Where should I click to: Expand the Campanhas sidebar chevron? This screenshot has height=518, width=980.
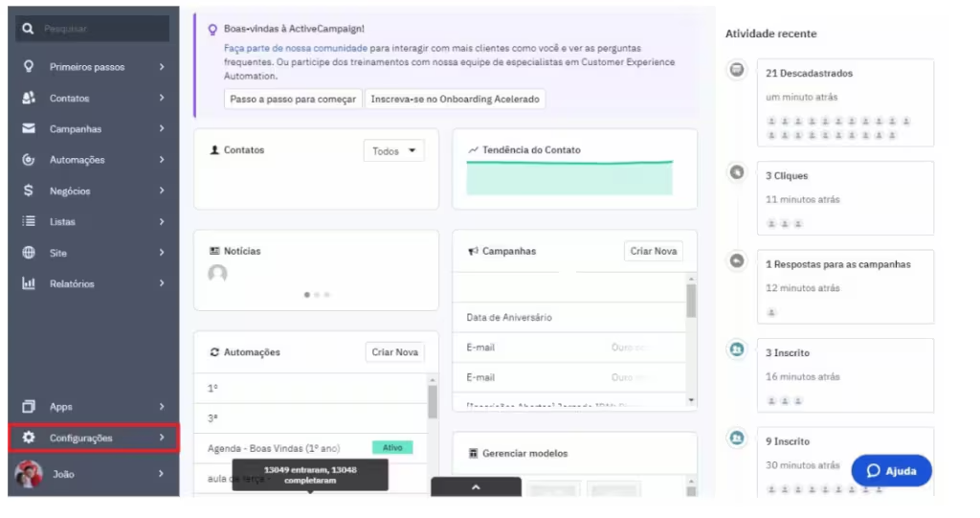click(162, 128)
